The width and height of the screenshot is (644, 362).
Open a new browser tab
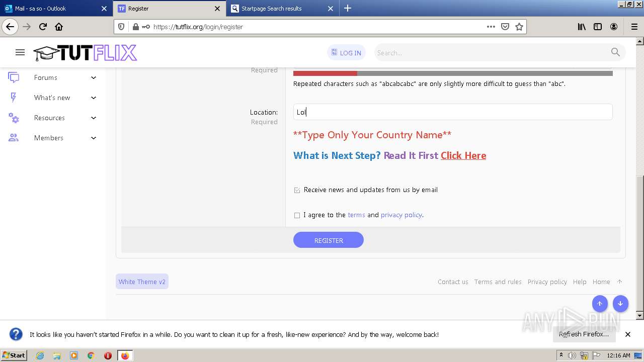(348, 8)
